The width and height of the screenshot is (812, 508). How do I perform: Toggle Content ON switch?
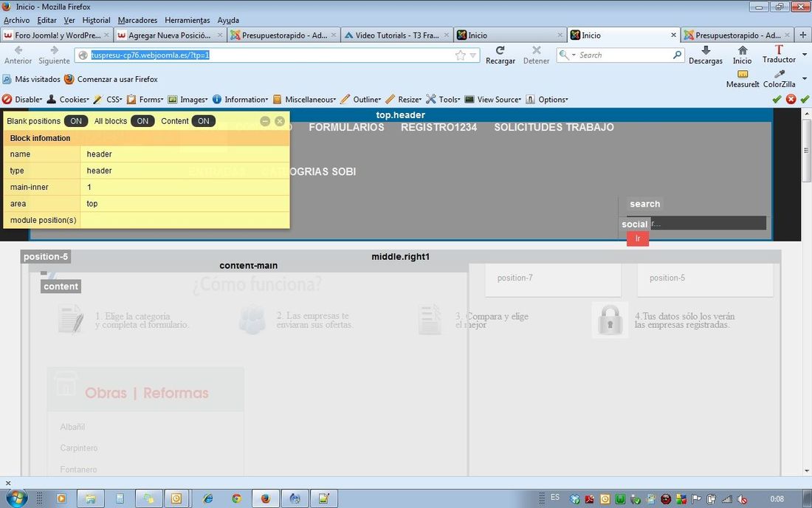[204, 121]
